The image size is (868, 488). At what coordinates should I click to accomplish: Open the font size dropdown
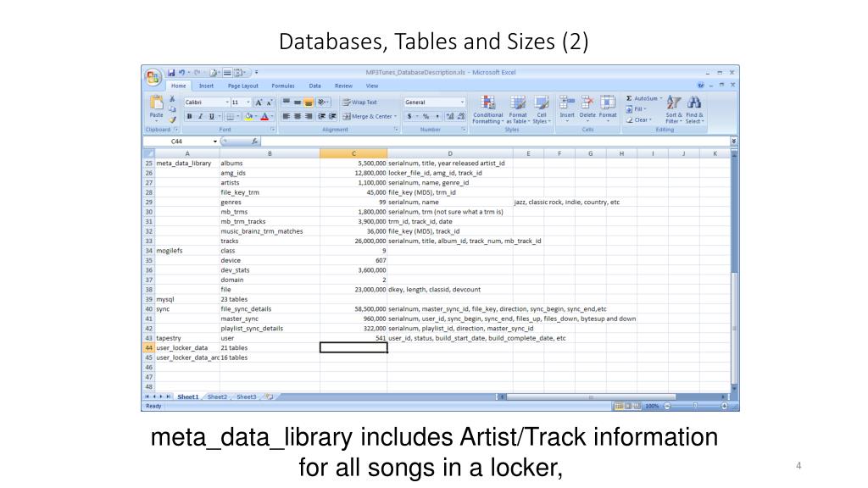[x=248, y=103]
